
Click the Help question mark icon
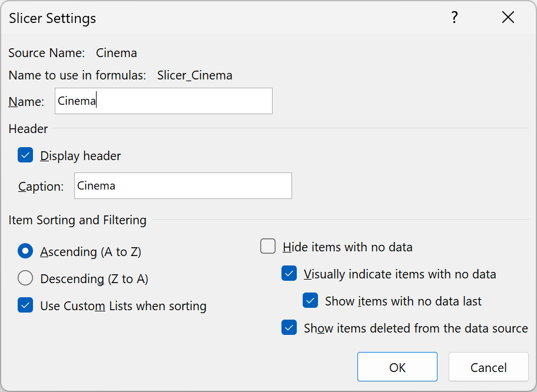(454, 17)
